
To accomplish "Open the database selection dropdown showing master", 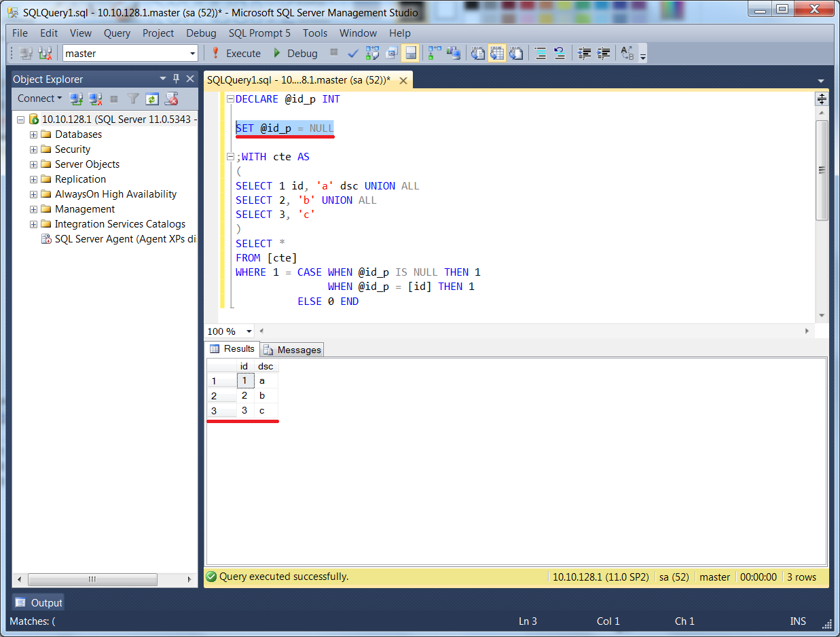I will 191,53.
